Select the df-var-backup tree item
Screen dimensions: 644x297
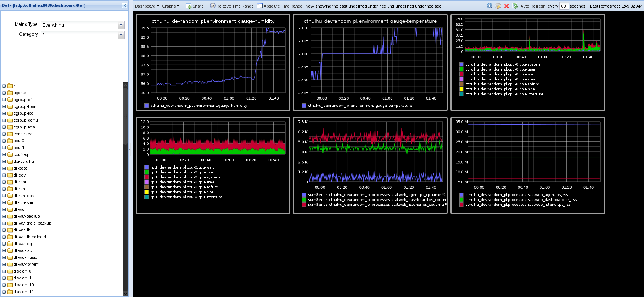(x=27, y=216)
